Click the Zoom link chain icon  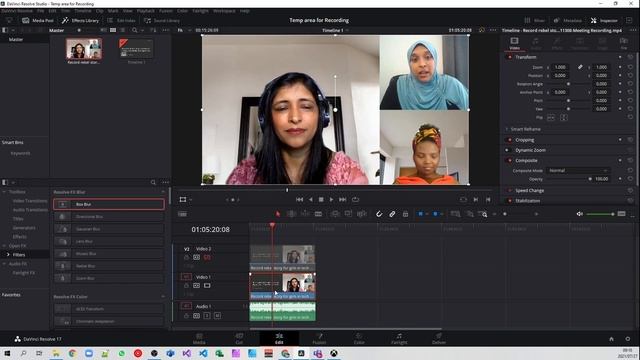[580, 67]
